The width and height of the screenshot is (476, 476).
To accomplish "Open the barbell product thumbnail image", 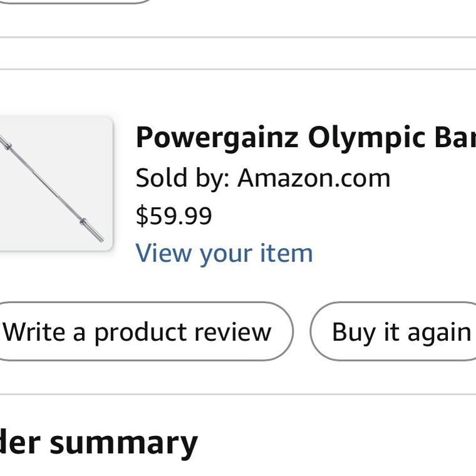I will (56, 184).
